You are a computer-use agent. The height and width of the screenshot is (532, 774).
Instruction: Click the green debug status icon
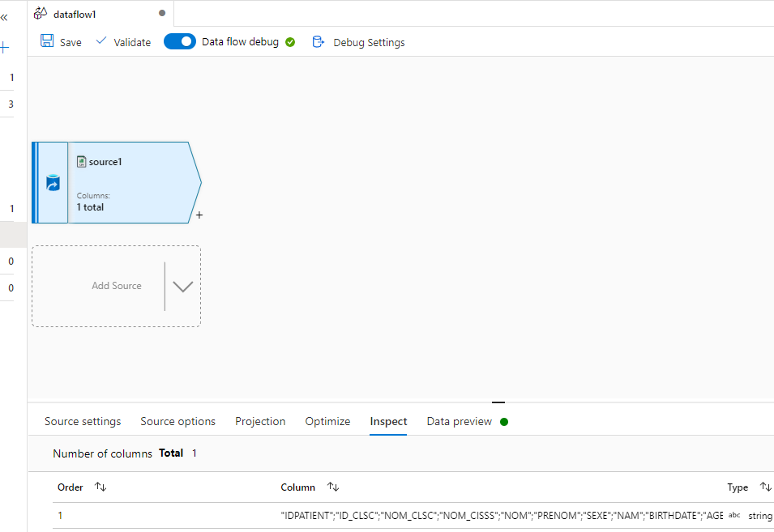coord(291,41)
